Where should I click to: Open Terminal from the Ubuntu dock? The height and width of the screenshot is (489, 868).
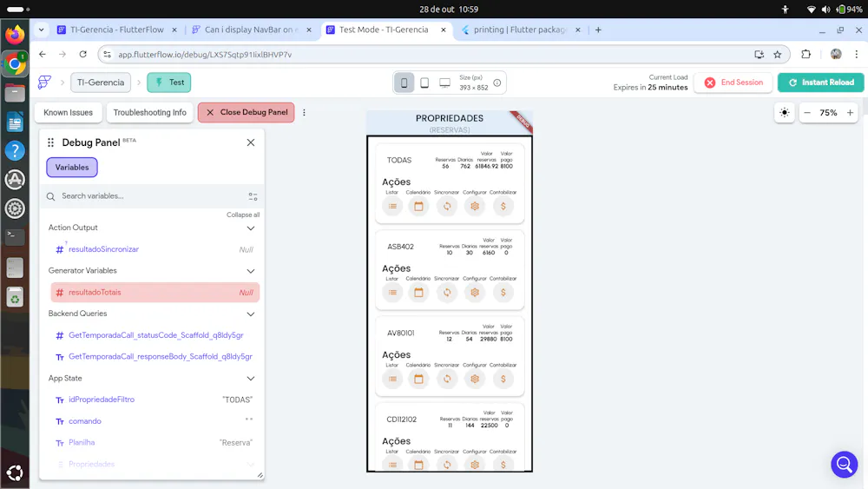click(15, 237)
